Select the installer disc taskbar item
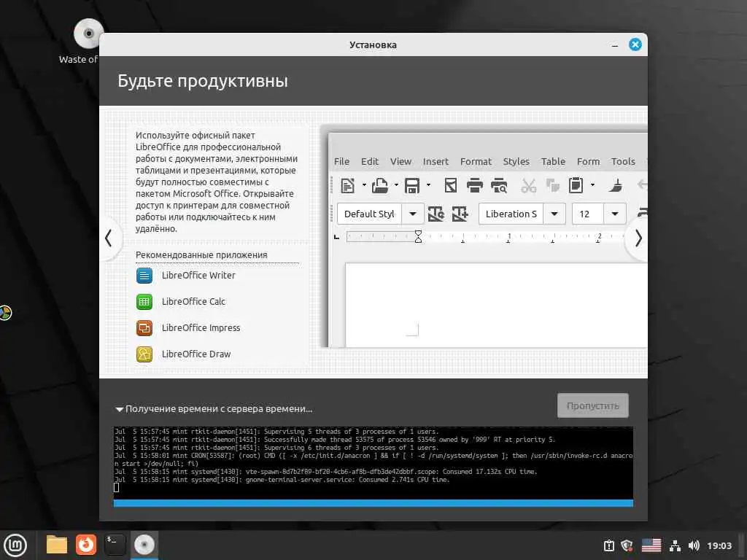Screen dimensions: 747x560 point(144,545)
